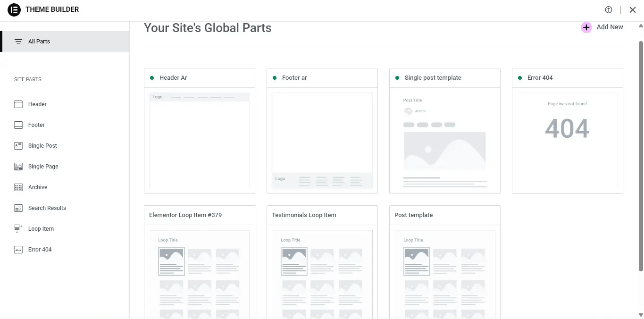The image size is (644, 319).
Task: Open Testimonials Loop Item preview thumbnail
Action: pos(322,274)
